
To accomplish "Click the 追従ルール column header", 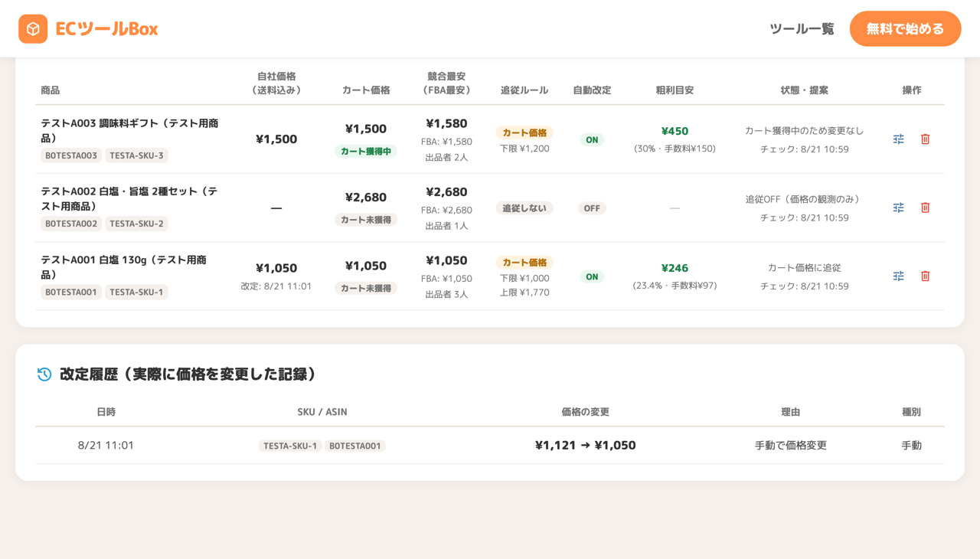I will click(x=524, y=90).
